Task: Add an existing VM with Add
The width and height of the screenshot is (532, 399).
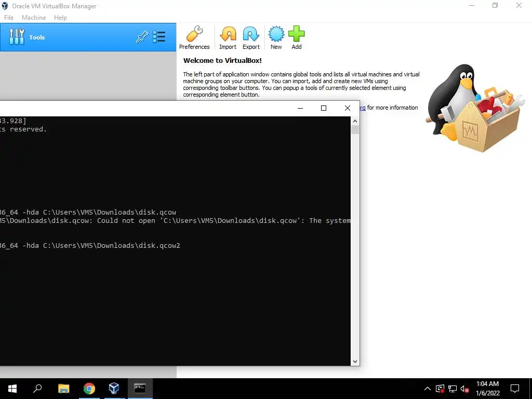Action: (297, 37)
